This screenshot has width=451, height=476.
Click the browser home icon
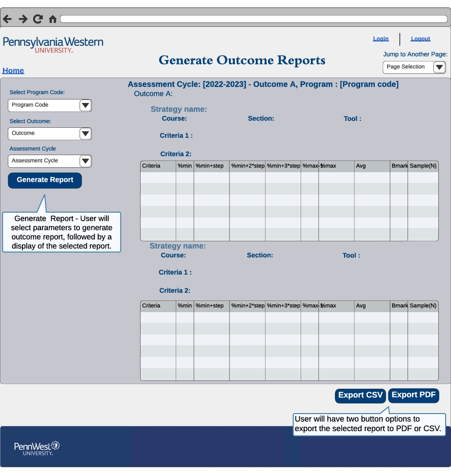click(52, 19)
